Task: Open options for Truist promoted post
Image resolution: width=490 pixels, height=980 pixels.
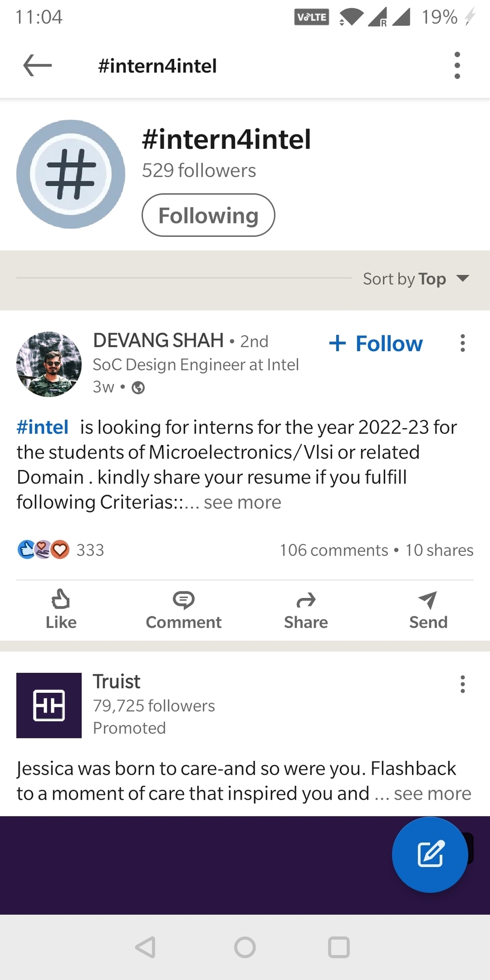Action: [x=462, y=684]
